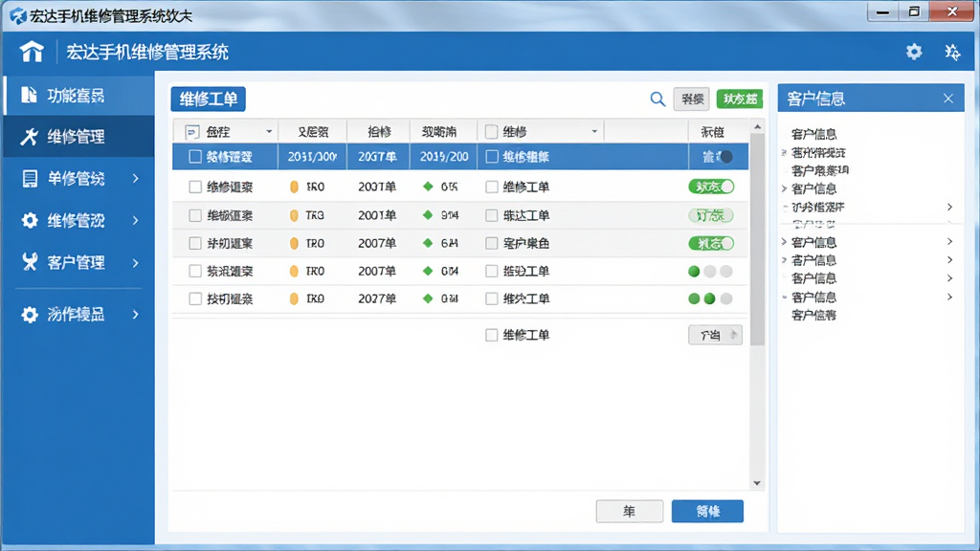The width and height of the screenshot is (980, 551).
Task: Click the top-right bug-like settings icon
Action: pyautogui.click(x=952, y=52)
